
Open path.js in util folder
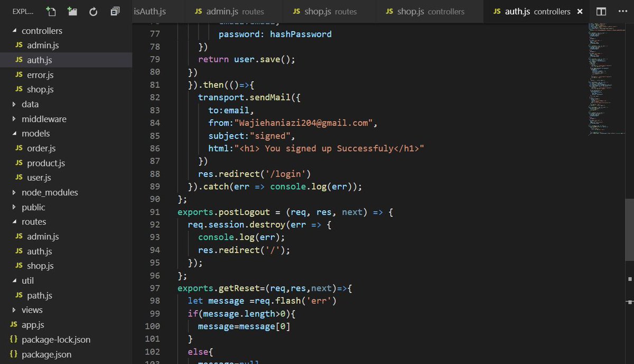(x=66, y=295)
